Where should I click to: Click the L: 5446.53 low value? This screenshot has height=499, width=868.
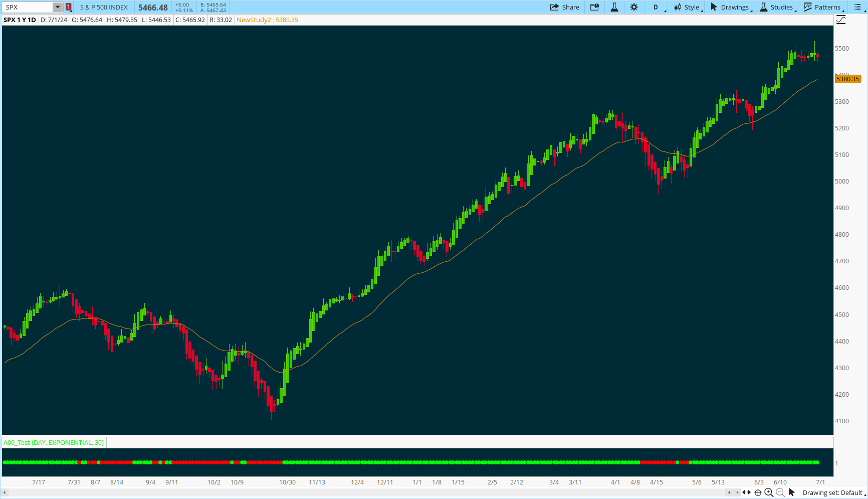pyautogui.click(x=156, y=20)
